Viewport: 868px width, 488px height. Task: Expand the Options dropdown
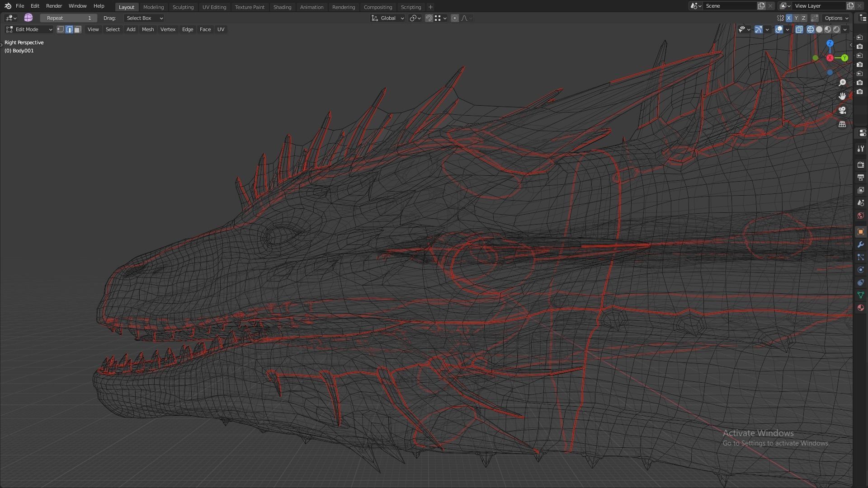point(836,18)
